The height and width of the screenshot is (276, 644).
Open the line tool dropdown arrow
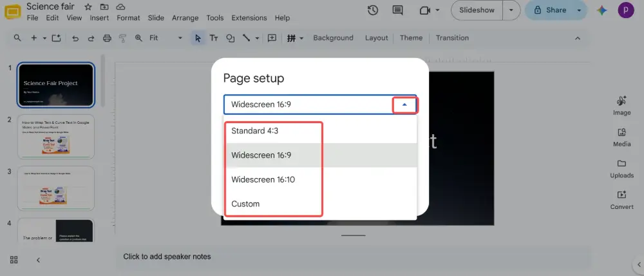tap(257, 38)
